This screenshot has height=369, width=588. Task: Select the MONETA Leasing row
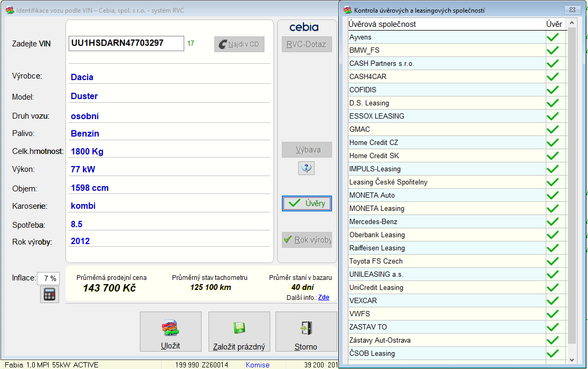457,208
